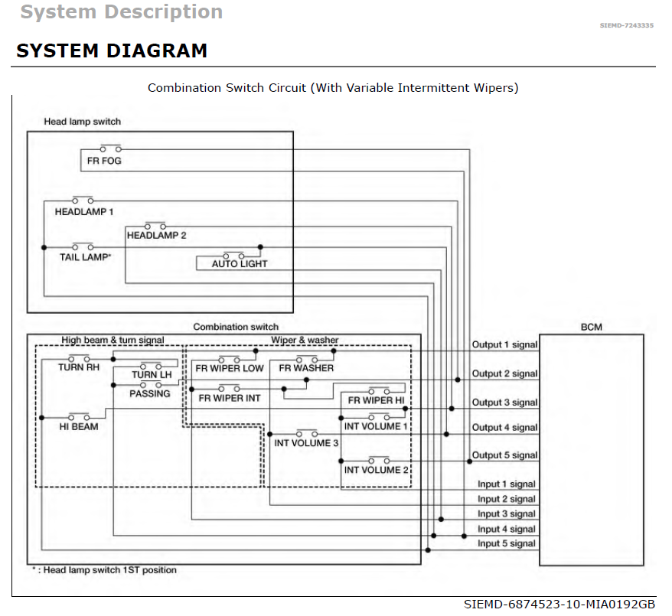The width and height of the screenshot is (672, 616).
Task: Select the Output 5 signal label
Action: coord(504,455)
